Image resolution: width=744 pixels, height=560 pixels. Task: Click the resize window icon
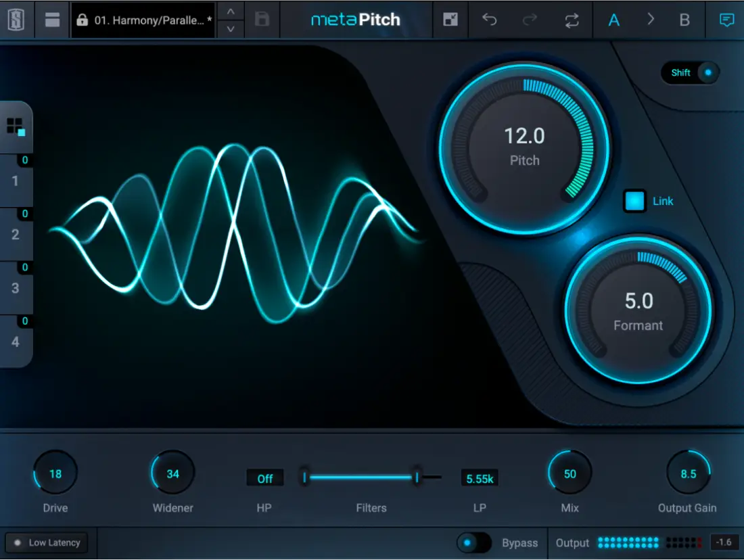450,20
